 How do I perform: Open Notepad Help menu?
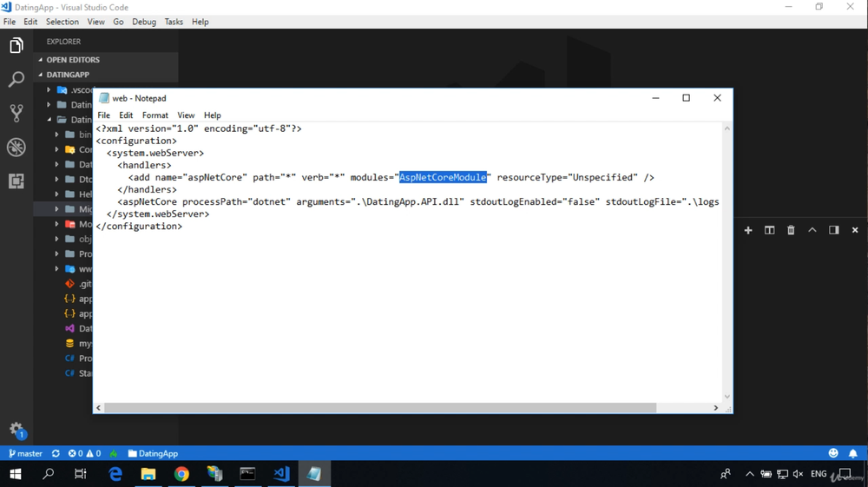click(212, 115)
